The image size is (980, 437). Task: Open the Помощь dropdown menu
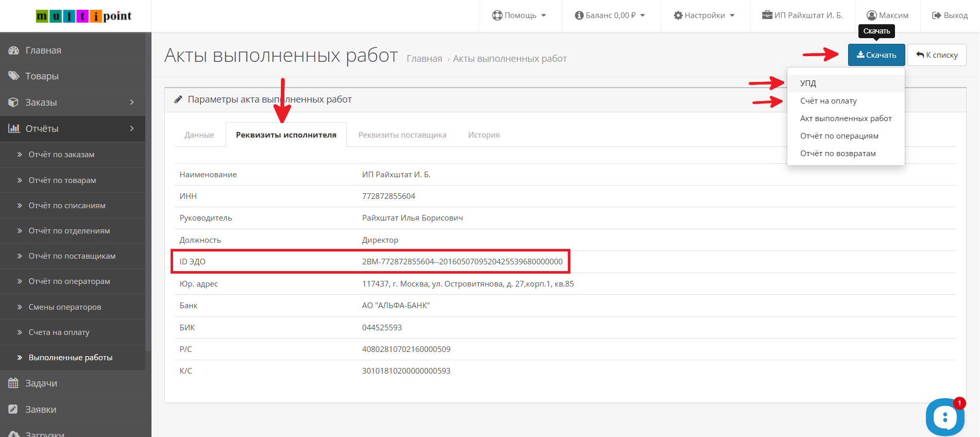click(x=519, y=15)
